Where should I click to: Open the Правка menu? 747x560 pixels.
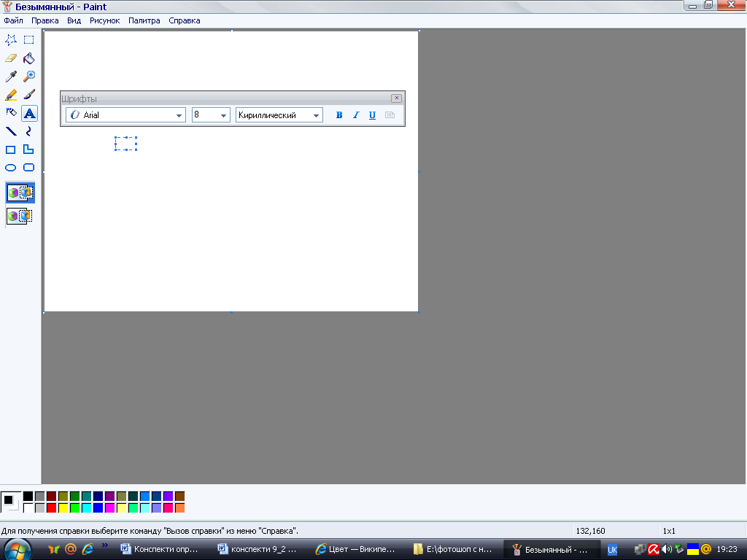tap(44, 20)
